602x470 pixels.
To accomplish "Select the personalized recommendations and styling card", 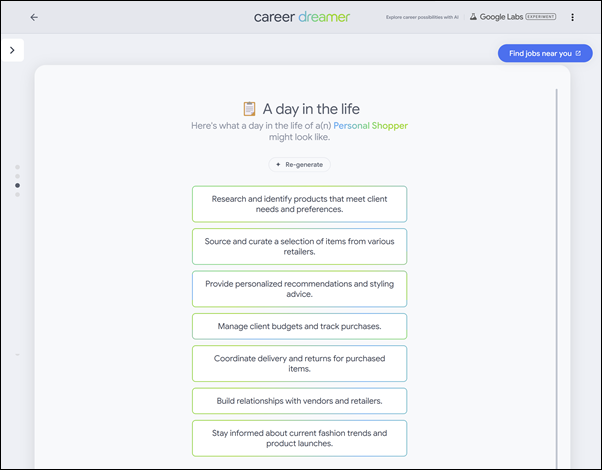I will pyautogui.click(x=299, y=289).
